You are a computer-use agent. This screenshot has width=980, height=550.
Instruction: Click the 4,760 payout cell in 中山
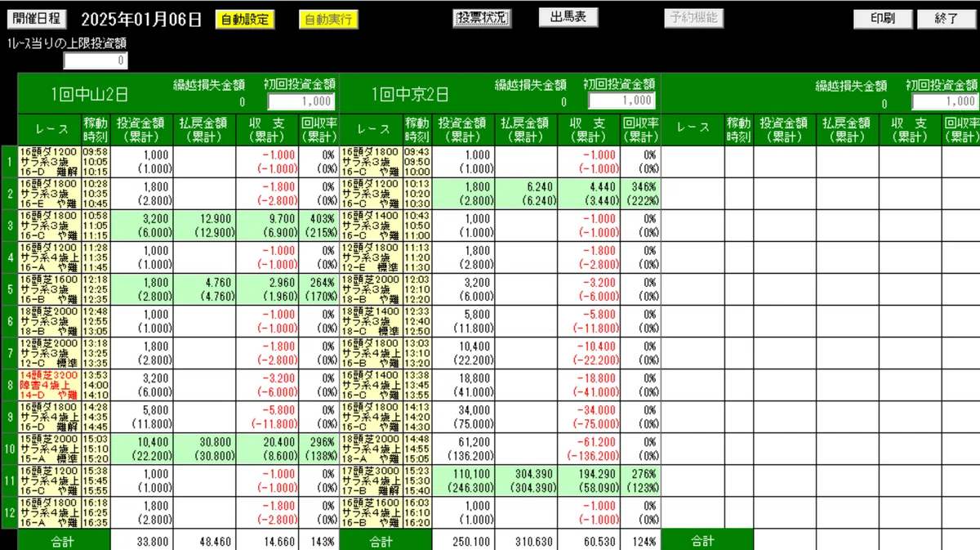pos(205,289)
